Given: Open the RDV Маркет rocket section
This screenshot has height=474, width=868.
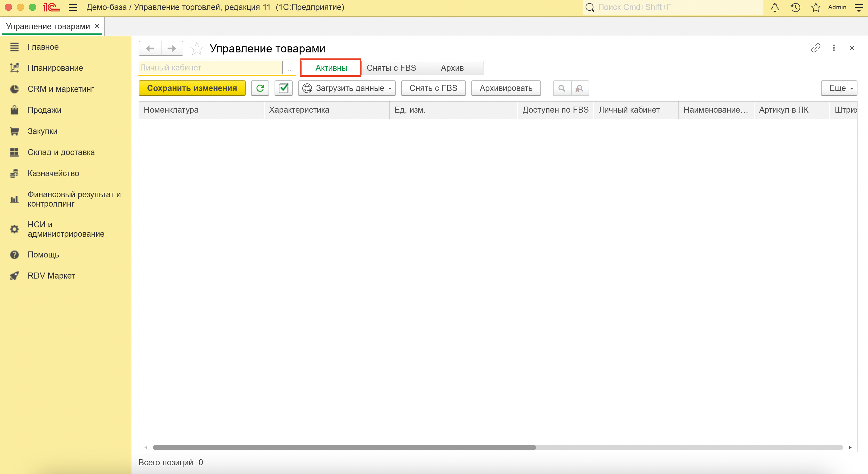Looking at the screenshot, I should (x=51, y=276).
